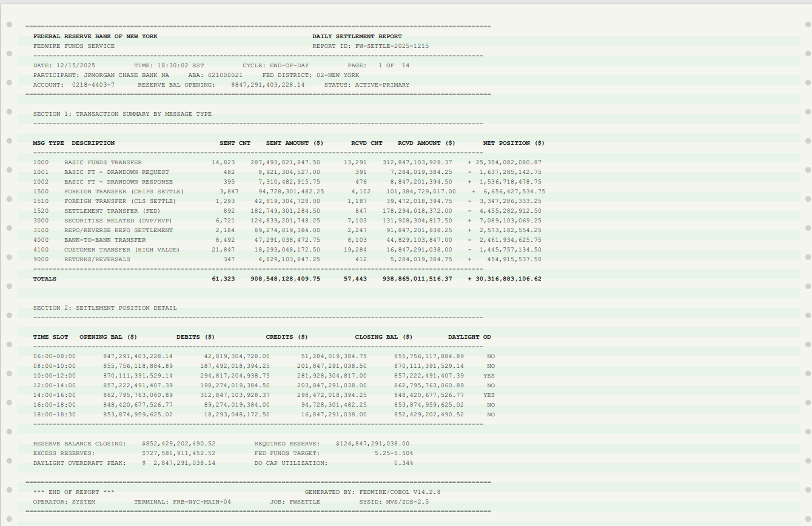
Task: Click net position + 25,354,082,080.87
Action: tap(505, 162)
